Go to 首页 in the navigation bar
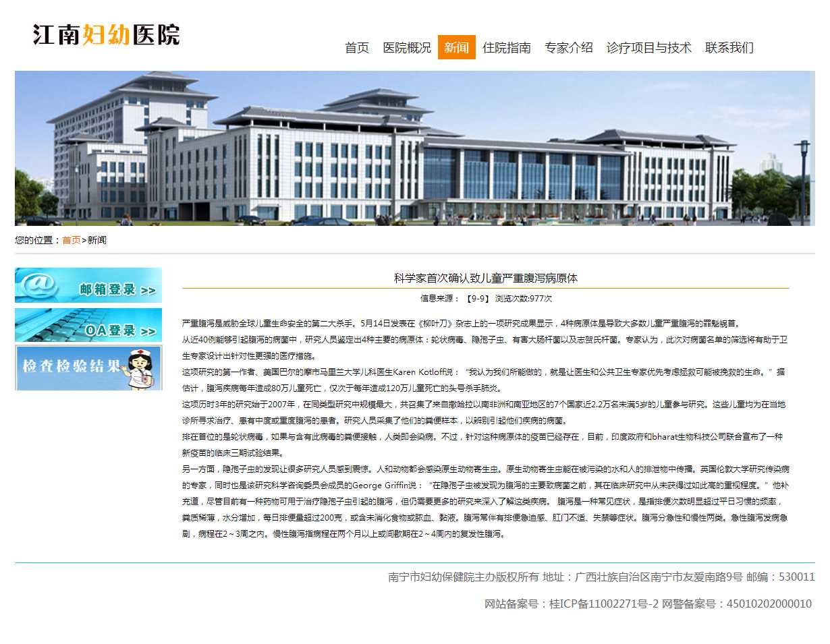The width and height of the screenshot is (830, 644). (357, 48)
